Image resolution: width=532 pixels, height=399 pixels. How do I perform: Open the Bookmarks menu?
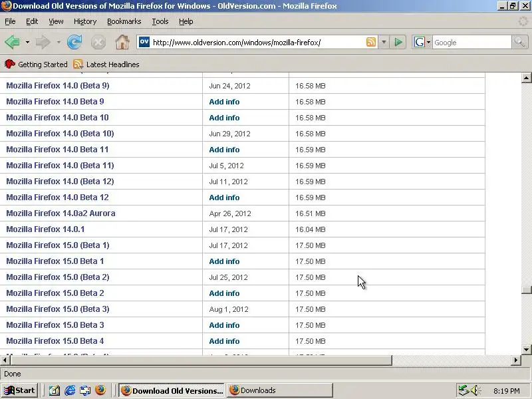click(124, 21)
